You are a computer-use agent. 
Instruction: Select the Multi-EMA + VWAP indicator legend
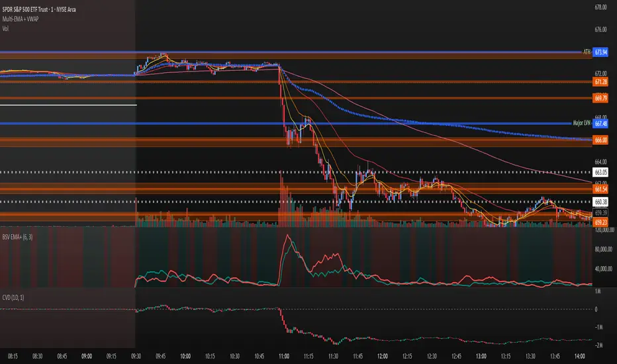point(21,19)
